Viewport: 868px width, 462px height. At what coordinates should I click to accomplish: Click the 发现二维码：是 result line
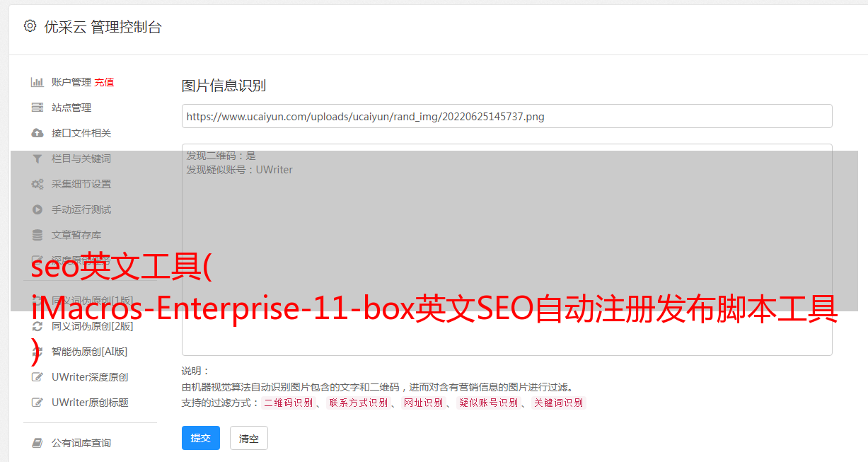click(x=221, y=156)
